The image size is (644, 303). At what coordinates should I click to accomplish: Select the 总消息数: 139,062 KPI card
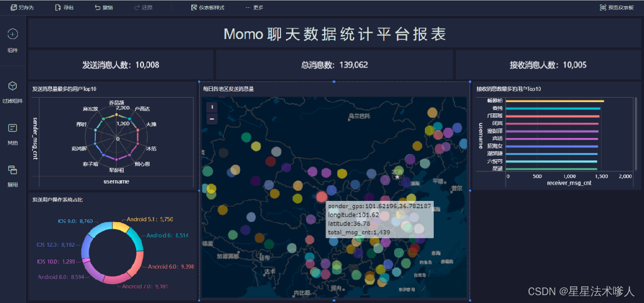click(x=335, y=65)
